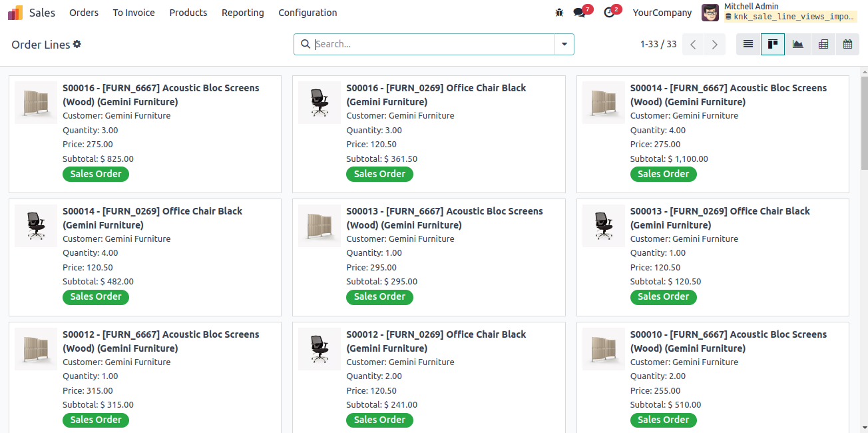
Task: Click S00014 Office Chair Black thumbnail
Action: [x=36, y=226]
